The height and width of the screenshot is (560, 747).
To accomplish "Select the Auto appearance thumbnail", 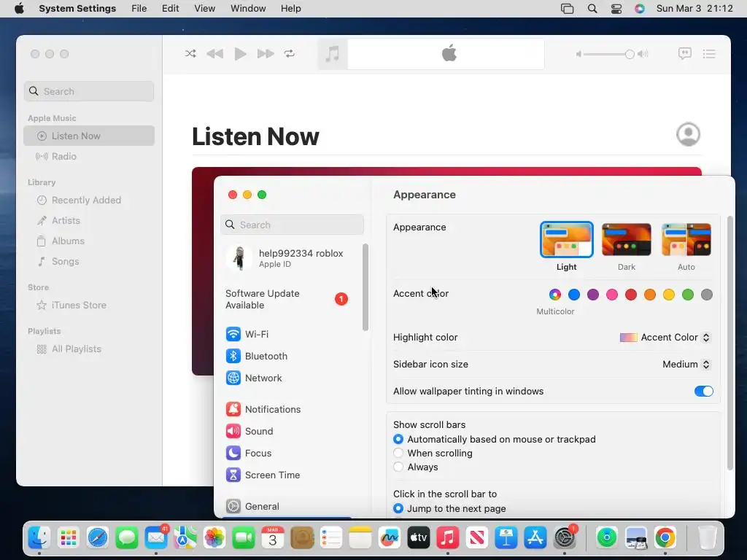I will [686, 239].
